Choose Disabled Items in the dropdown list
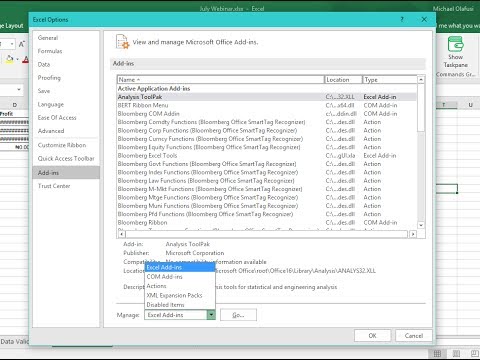Viewport: 480px width, 360px height. pos(180,305)
